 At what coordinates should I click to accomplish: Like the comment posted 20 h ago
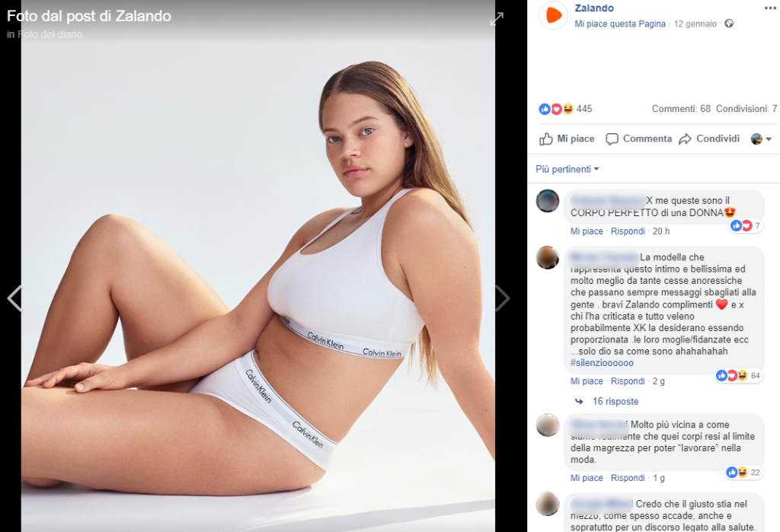click(587, 231)
